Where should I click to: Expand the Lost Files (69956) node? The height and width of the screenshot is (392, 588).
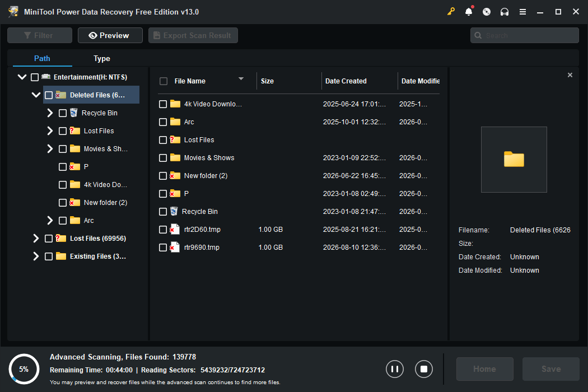(36, 238)
